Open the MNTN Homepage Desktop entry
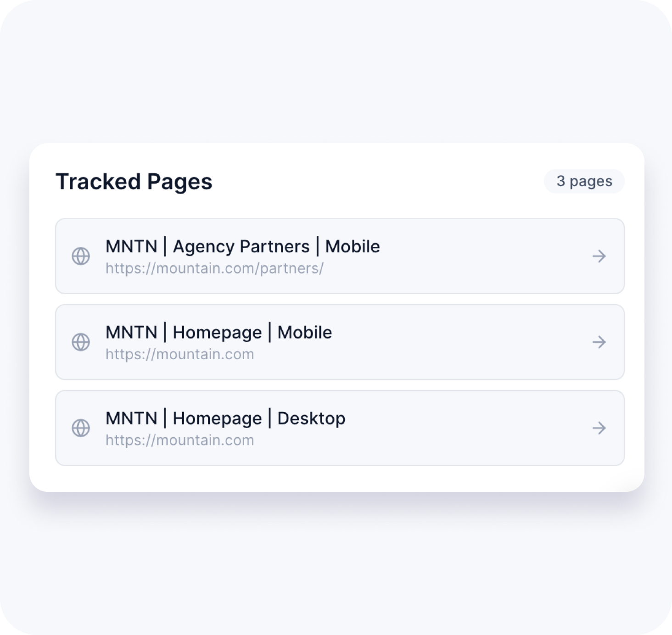672x635 pixels. click(x=599, y=428)
